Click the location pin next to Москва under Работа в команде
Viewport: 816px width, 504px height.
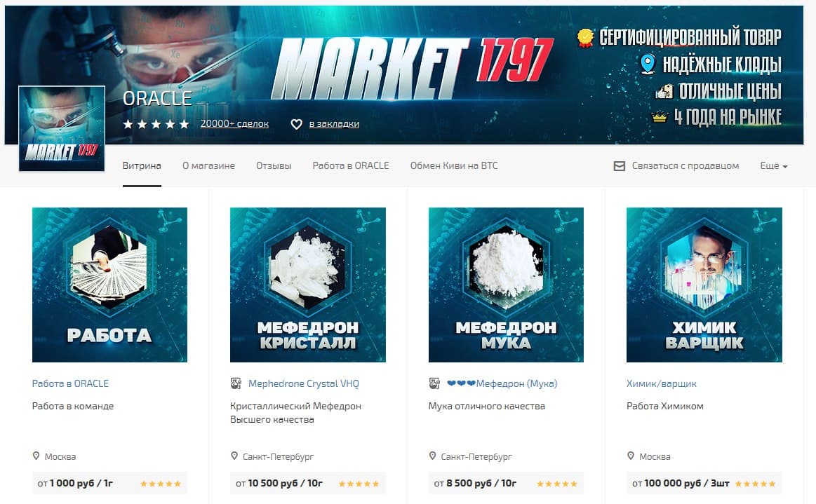click(x=36, y=456)
